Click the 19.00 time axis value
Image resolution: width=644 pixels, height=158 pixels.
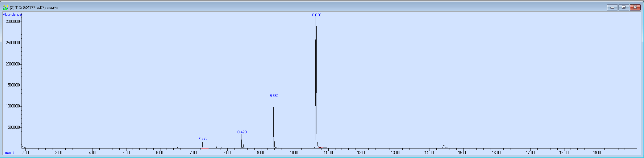[x=598, y=153]
